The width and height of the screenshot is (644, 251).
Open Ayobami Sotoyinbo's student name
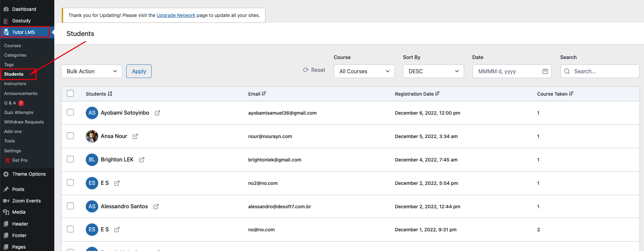pos(125,113)
